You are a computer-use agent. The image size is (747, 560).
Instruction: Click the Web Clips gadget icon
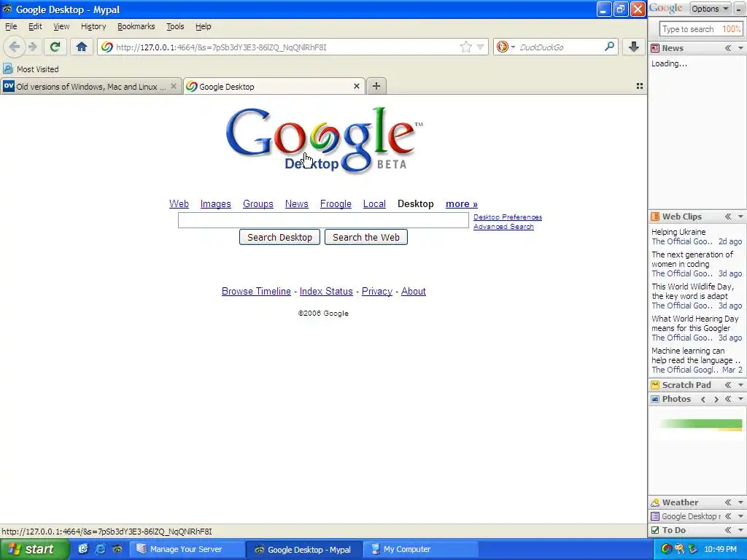coord(655,217)
